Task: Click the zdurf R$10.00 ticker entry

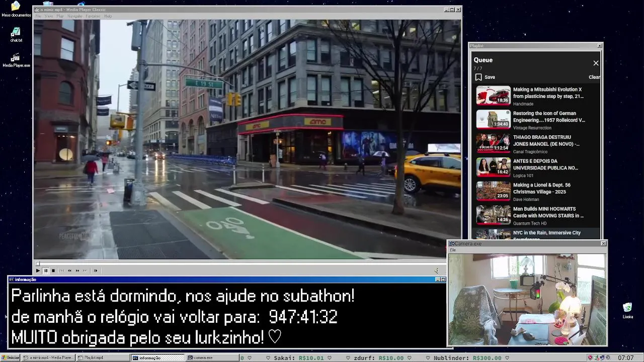Action: click(x=378, y=358)
